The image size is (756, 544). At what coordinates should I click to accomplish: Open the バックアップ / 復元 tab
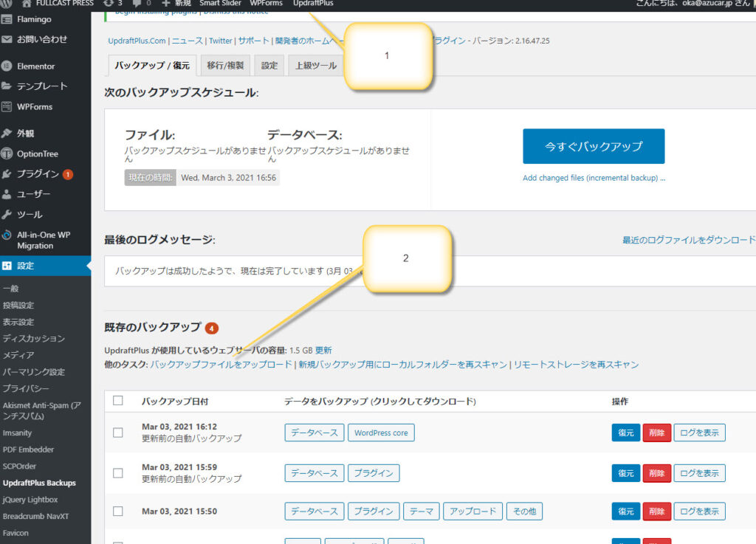152,66
